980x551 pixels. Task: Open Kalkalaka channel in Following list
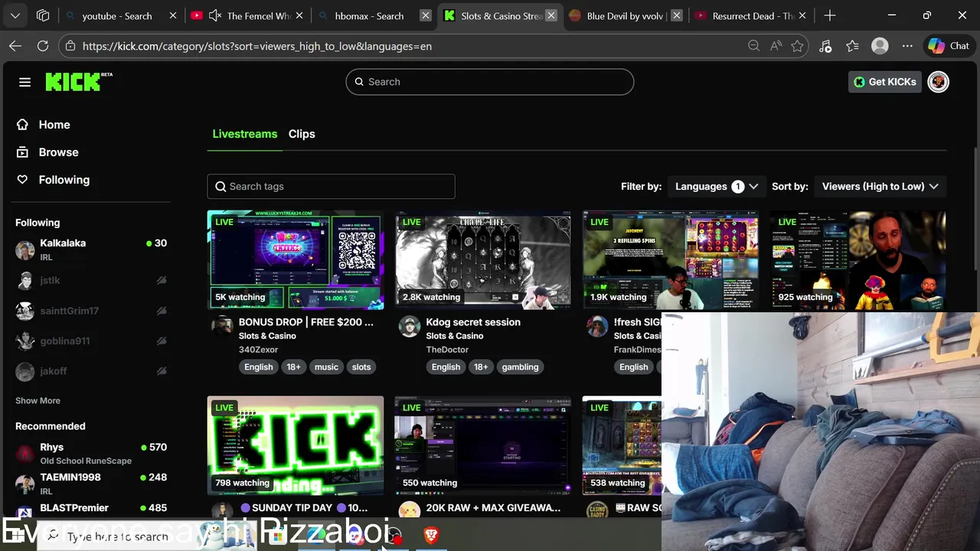91,249
